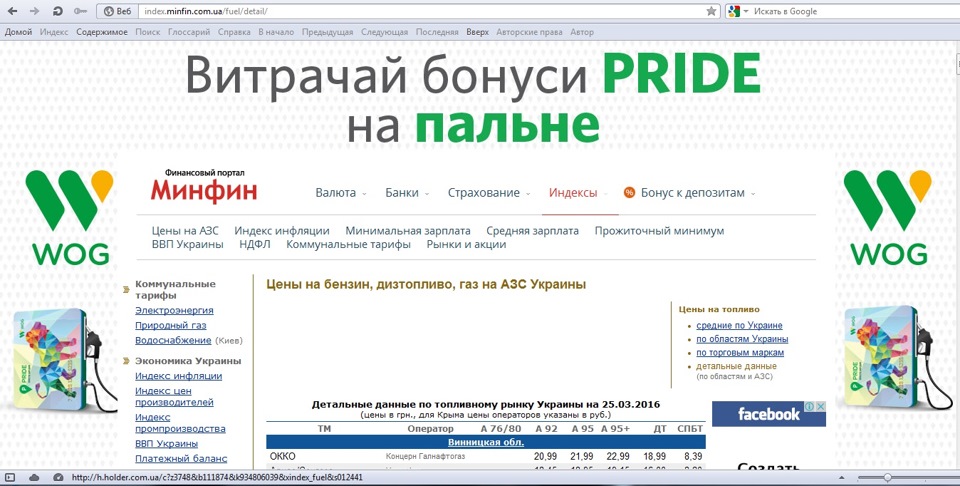
Task: Open 'Электроэнергия' sidebar link
Action: tap(174, 310)
